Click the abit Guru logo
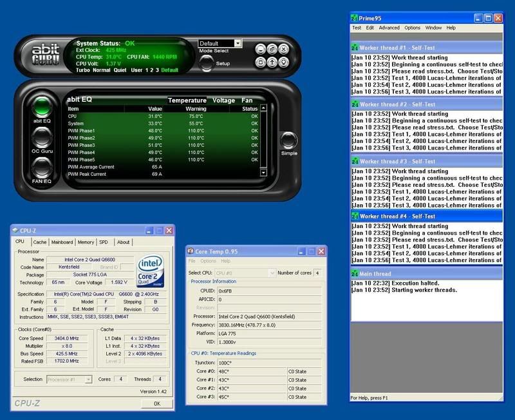This screenshot has height=420, width=515. click(x=45, y=54)
